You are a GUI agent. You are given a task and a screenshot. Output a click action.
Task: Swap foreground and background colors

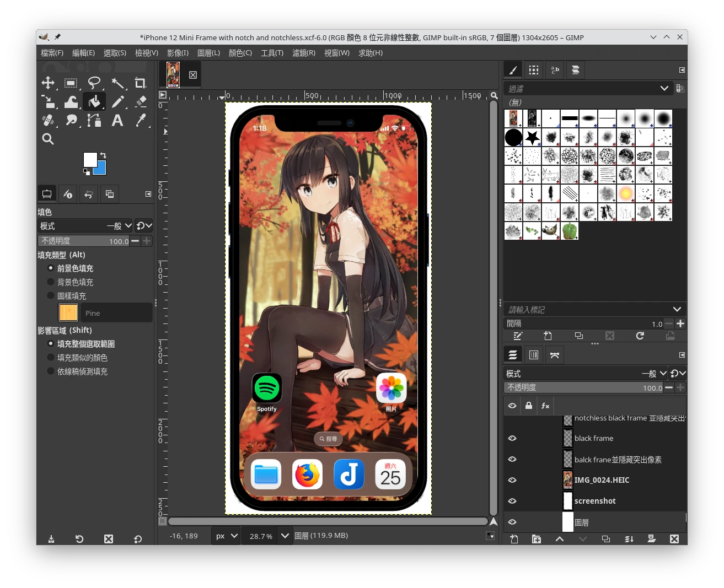(103, 155)
